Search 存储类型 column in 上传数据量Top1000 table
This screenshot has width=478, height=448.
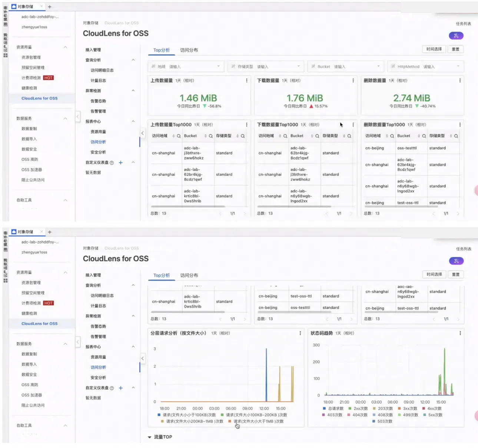coord(243,136)
